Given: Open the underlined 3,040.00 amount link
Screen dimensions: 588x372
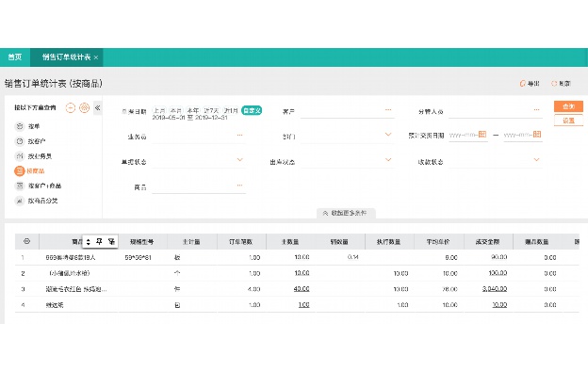Looking at the screenshot, I should coord(495,289).
